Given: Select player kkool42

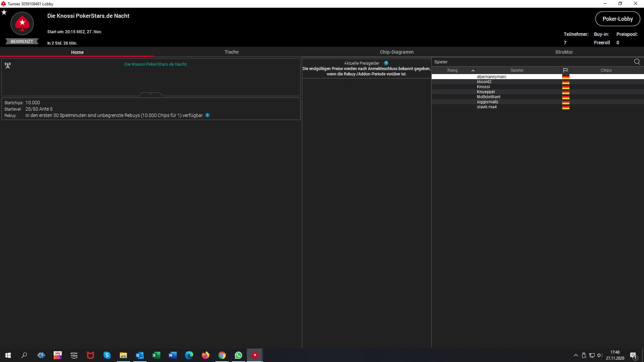Looking at the screenshot, I should click(x=537, y=82).
